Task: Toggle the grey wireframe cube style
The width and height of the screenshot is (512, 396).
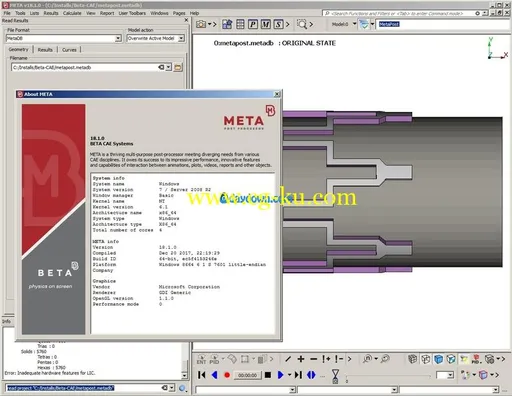Action: click(413, 359)
